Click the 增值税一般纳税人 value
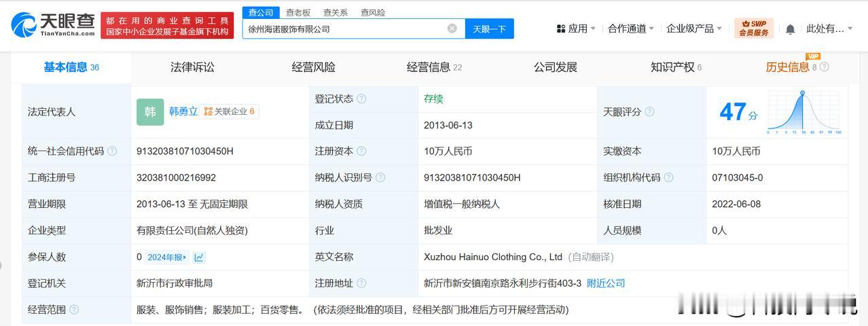The image size is (868, 326). click(462, 204)
